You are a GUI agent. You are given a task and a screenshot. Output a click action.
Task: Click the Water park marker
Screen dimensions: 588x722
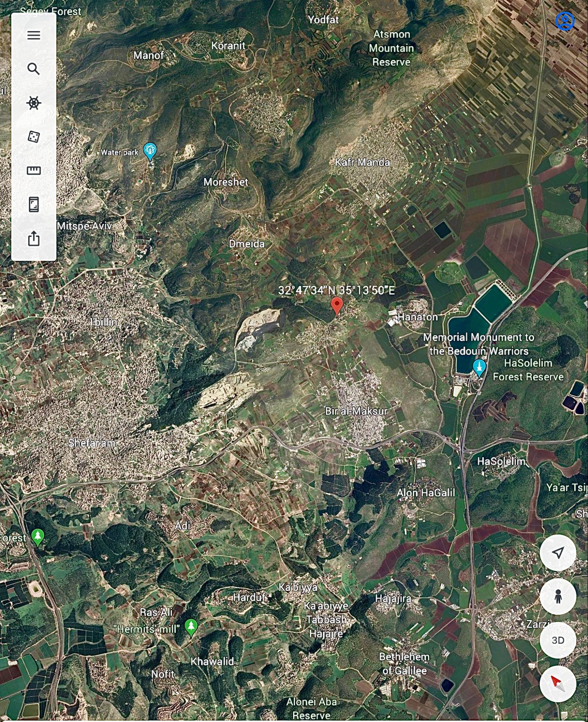point(150,150)
